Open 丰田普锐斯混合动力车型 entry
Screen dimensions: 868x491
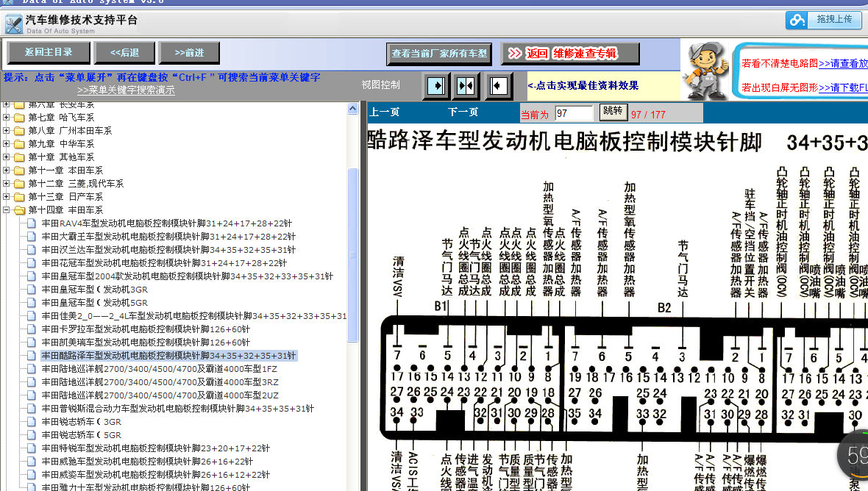[178, 409]
